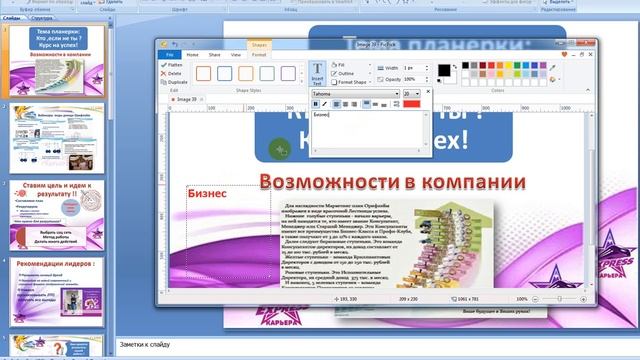This screenshot has width=640, height=360.
Task: Click the Width value stepper
Action: (427, 68)
